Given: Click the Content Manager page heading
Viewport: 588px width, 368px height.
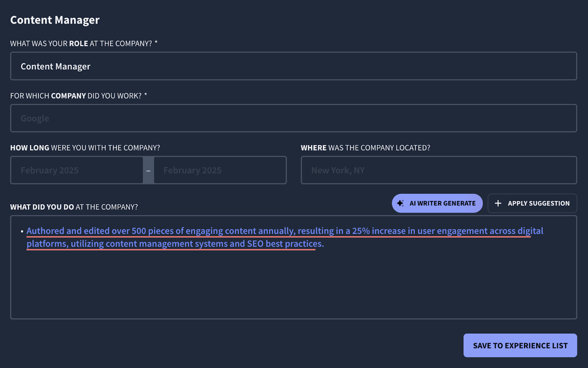Looking at the screenshot, I should pos(55,20).
